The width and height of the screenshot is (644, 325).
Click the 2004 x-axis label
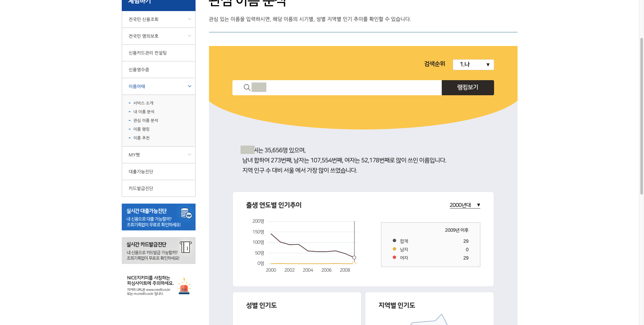[x=308, y=270]
